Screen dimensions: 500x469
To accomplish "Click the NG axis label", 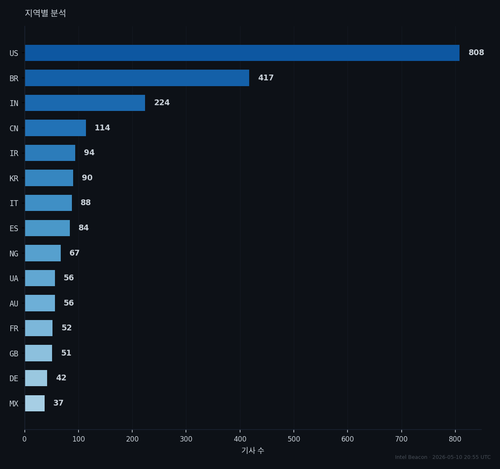I will coord(14,254).
